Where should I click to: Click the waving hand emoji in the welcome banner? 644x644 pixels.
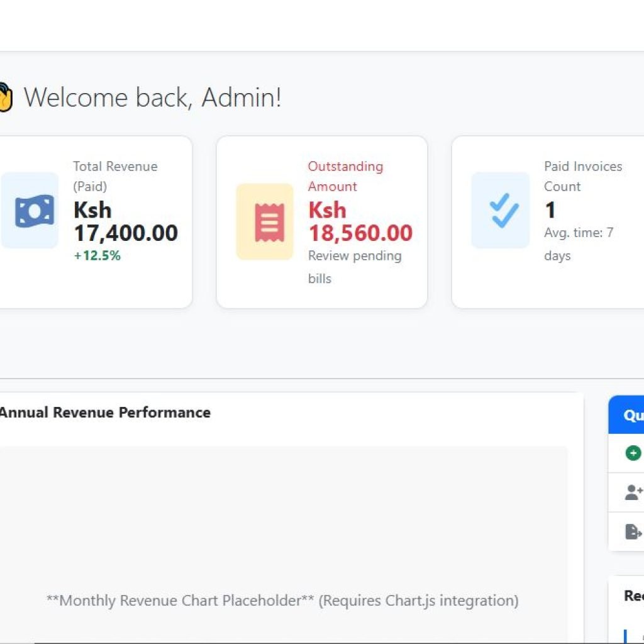pos(4,96)
